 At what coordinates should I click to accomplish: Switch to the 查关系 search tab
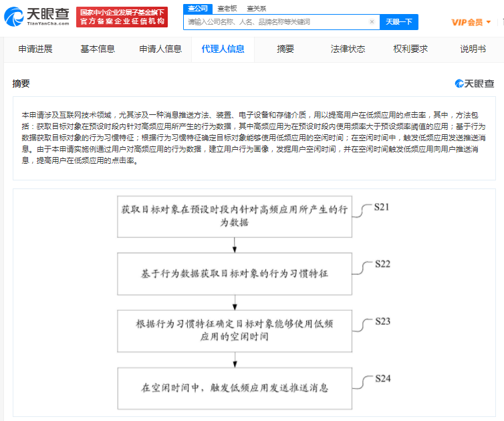coord(256,8)
